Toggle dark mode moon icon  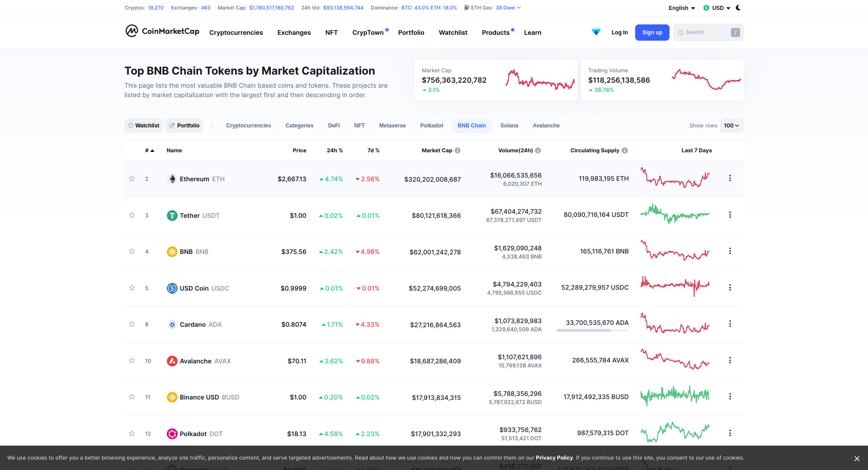[738, 8]
